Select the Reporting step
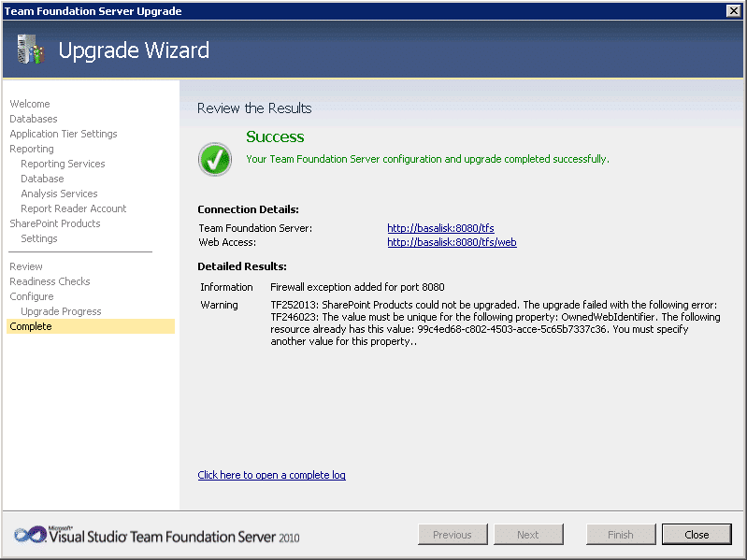The image size is (747, 560). [x=32, y=149]
